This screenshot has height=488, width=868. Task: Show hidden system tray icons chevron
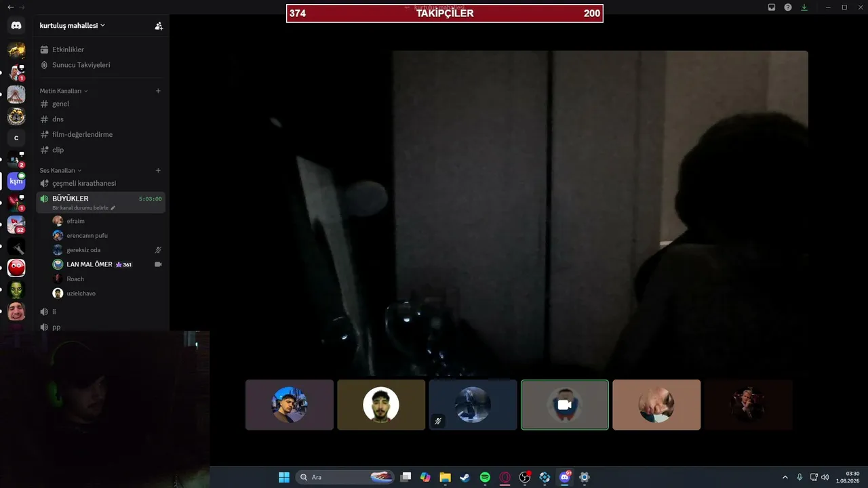(x=785, y=477)
